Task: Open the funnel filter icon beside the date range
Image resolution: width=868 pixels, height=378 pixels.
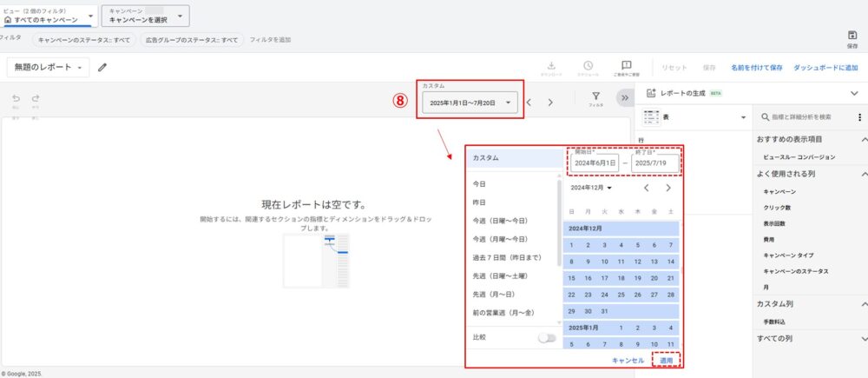Action: (x=596, y=99)
